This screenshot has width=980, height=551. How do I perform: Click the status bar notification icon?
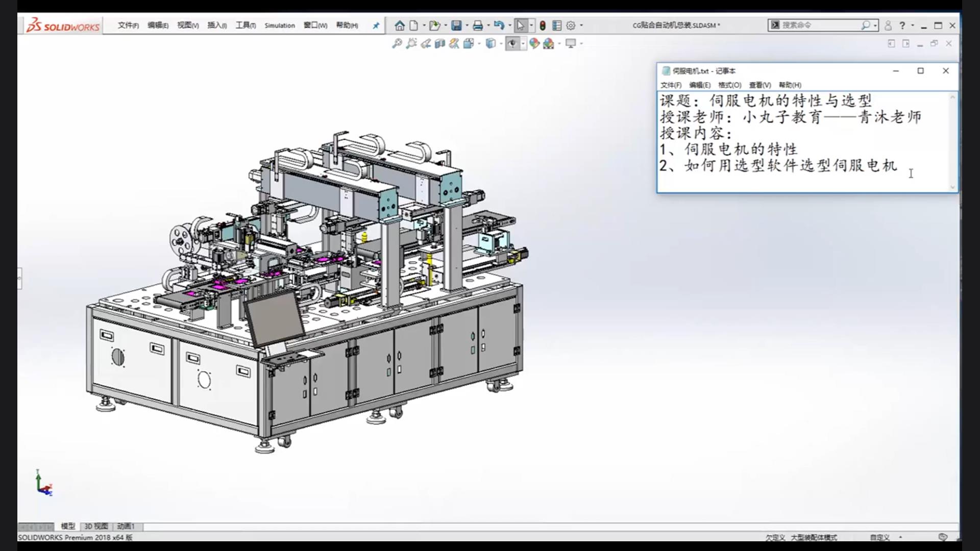[943, 537]
